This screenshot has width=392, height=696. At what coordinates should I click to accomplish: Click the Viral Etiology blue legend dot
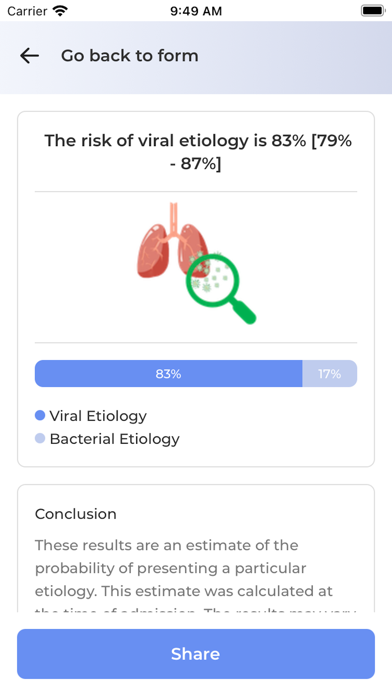[x=40, y=415]
